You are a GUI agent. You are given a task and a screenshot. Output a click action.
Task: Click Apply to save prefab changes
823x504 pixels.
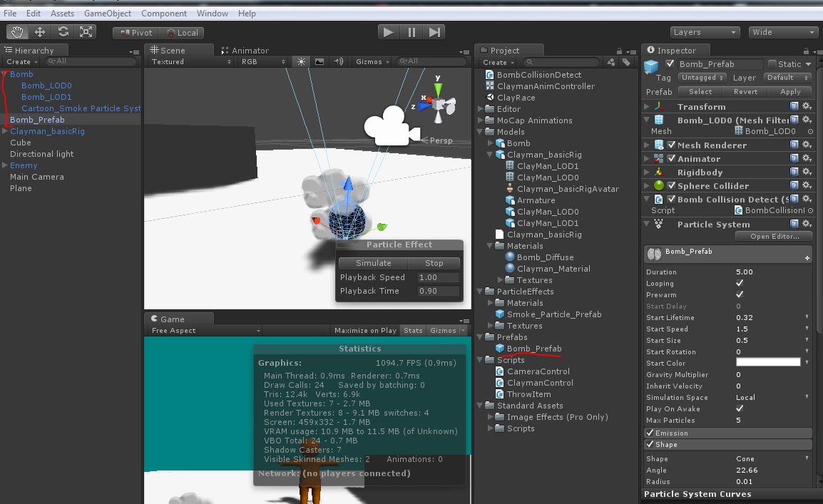tap(789, 91)
